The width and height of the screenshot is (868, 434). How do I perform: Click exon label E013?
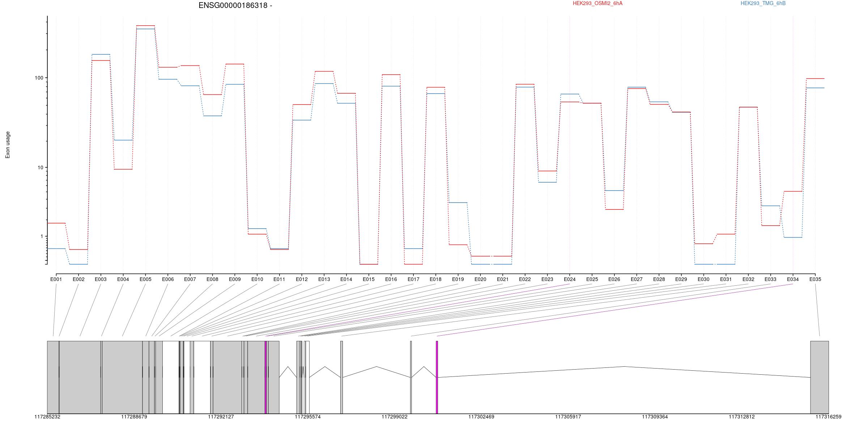tap(324, 279)
